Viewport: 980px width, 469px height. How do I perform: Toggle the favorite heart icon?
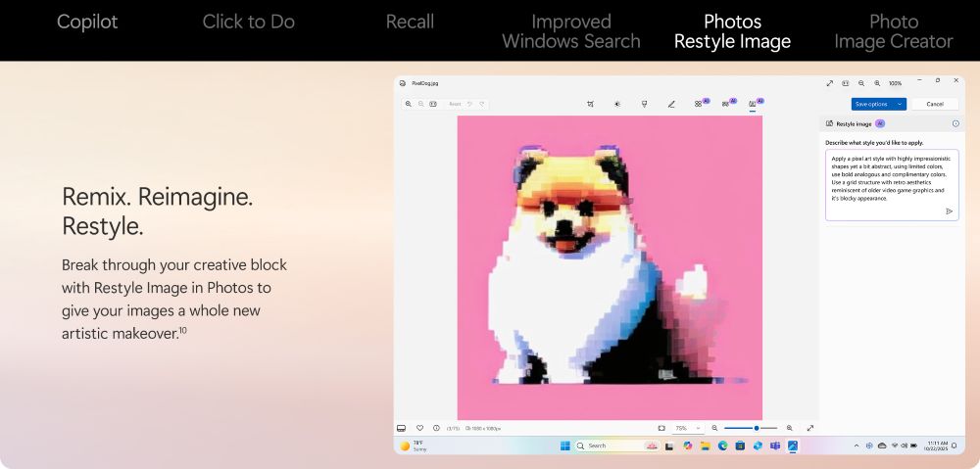419,428
